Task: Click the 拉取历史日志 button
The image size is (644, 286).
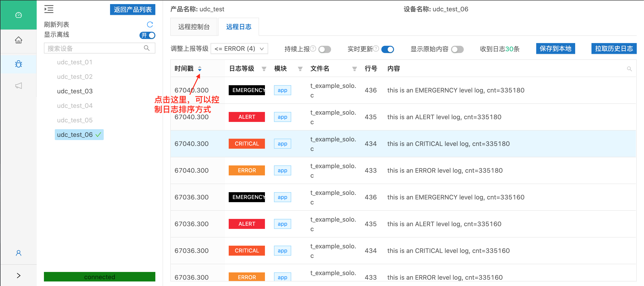Action: click(x=614, y=48)
